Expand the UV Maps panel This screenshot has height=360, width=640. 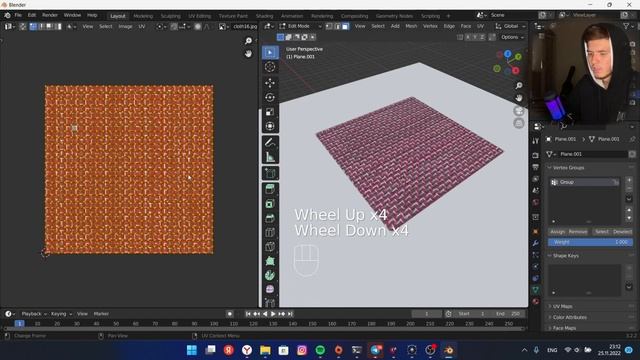click(562, 307)
